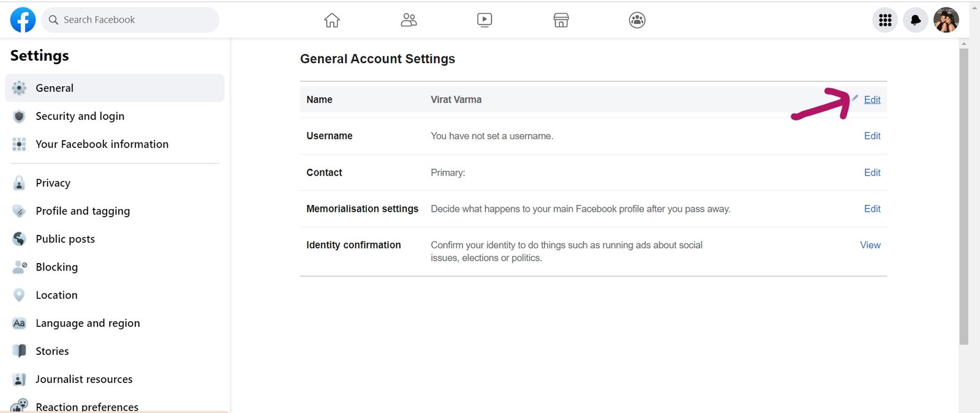The height and width of the screenshot is (413, 980).
Task: Click the Profile and tagging tag icon
Action: [x=20, y=211]
